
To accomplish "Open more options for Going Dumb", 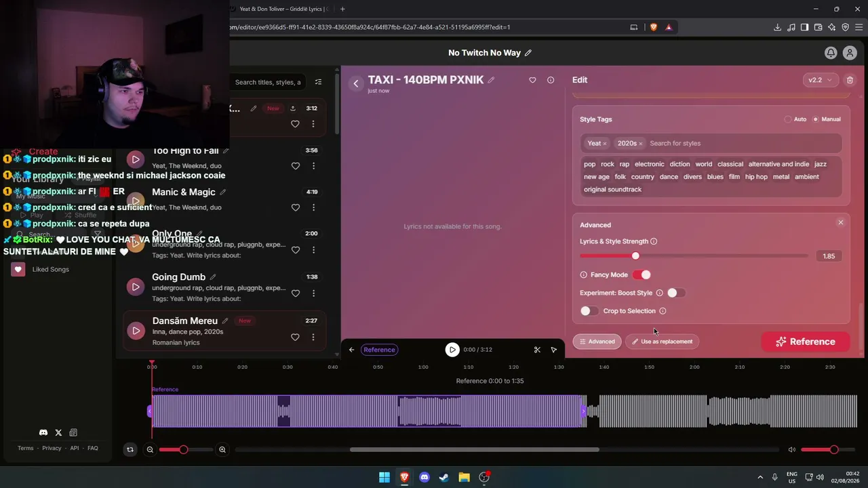I will coord(313,293).
